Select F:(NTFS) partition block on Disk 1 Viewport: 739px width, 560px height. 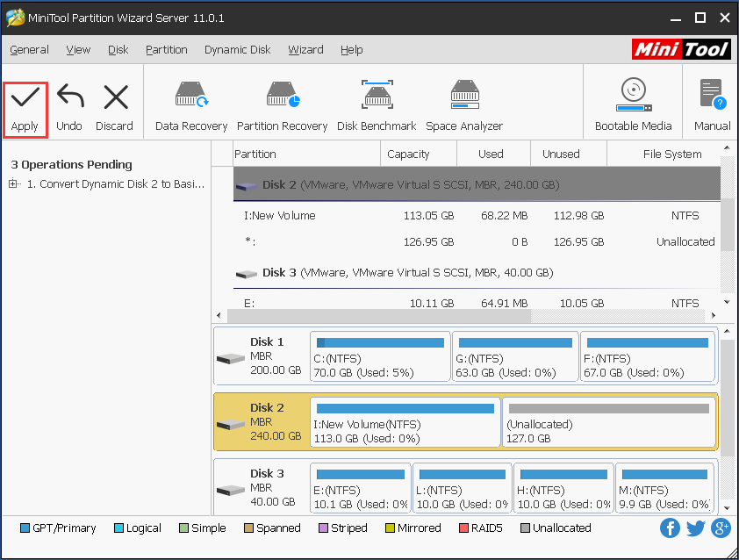tap(648, 356)
